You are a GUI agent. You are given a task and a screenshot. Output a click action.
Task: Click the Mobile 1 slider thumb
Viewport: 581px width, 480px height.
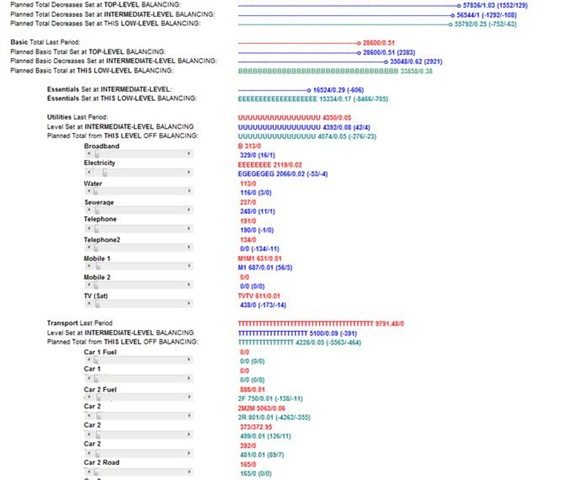pos(98,267)
